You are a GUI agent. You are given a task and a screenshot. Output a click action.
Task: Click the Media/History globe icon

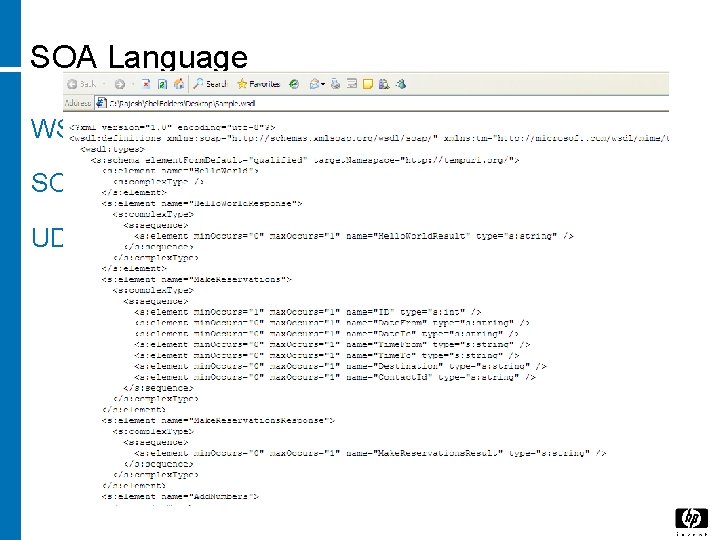tap(294, 84)
